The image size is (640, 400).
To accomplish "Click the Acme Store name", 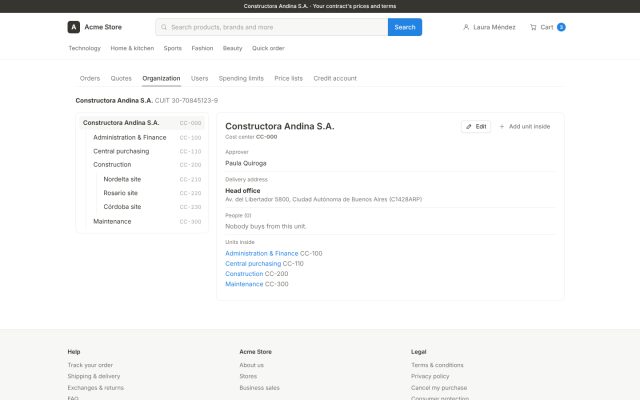I will (x=103, y=27).
